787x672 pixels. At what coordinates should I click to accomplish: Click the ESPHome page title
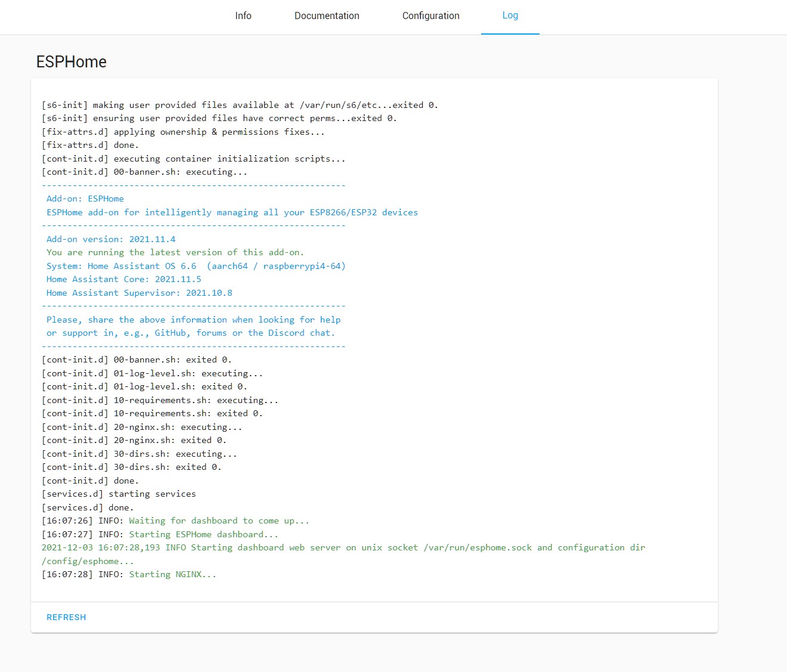pos(71,61)
